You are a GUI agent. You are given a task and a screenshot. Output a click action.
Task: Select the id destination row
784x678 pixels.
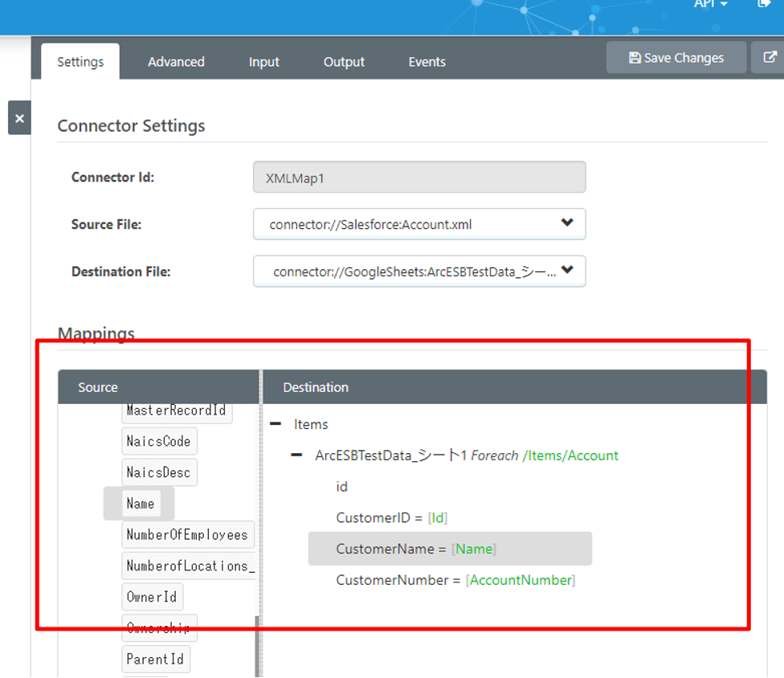point(342,487)
